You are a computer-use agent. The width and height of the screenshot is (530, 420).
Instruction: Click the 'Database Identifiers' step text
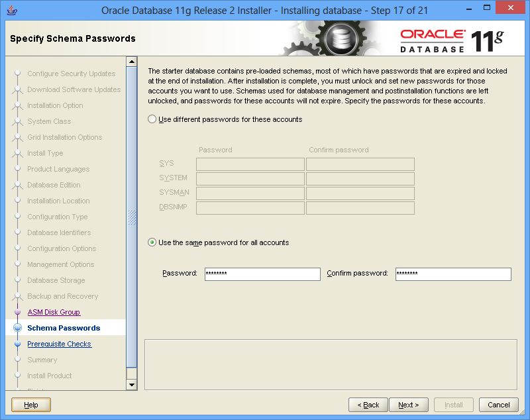coord(59,233)
